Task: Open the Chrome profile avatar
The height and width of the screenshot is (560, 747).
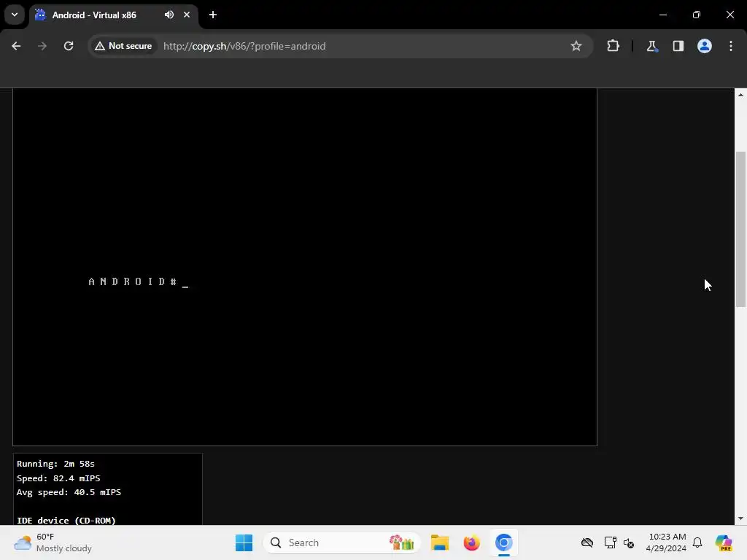Action: click(705, 46)
